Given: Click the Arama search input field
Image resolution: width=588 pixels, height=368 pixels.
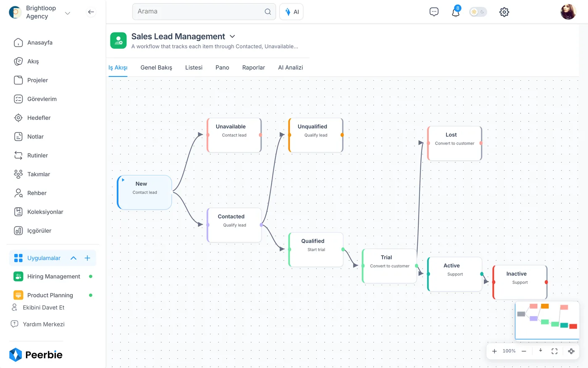Looking at the screenshot, I should tap(204, 12).
